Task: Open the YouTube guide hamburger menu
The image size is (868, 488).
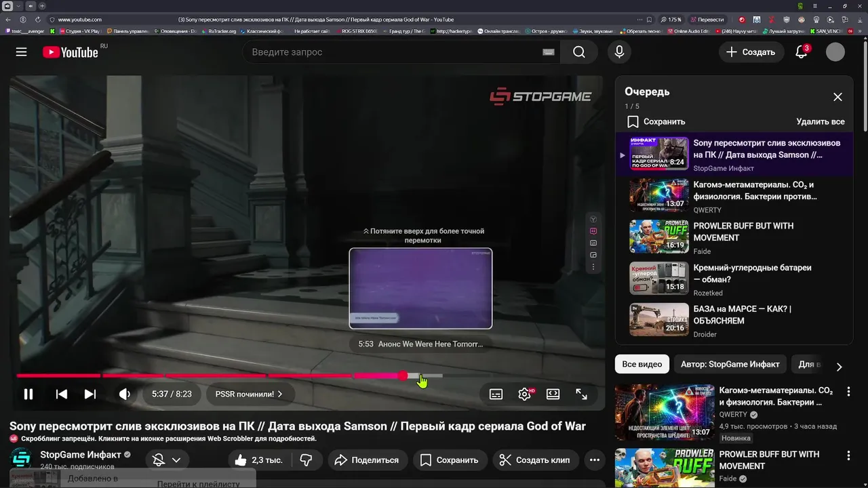Action: tap(22, 52)
